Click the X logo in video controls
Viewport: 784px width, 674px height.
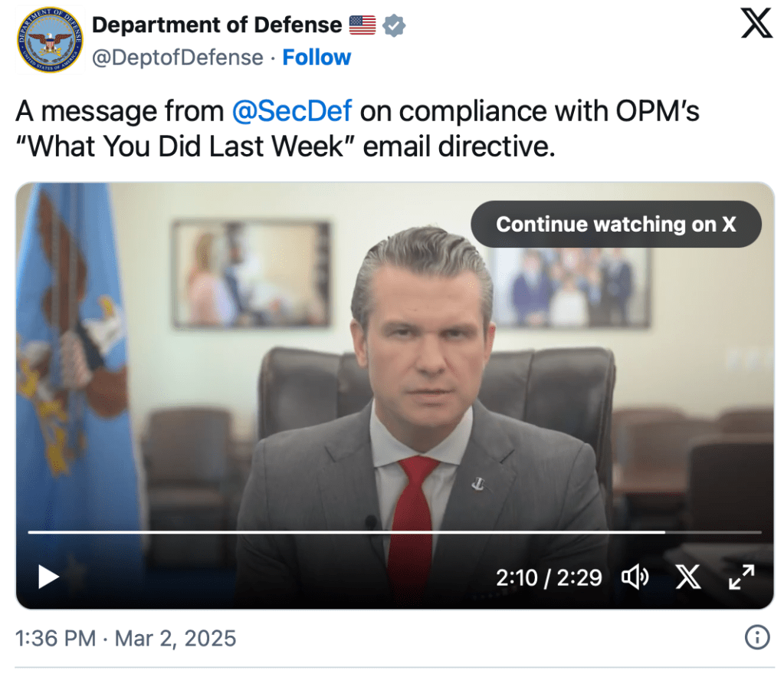[x=688, y=577]
